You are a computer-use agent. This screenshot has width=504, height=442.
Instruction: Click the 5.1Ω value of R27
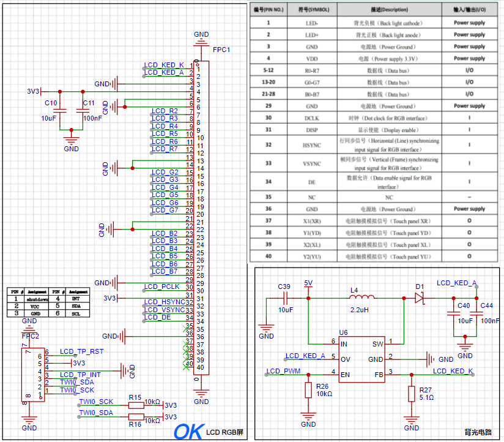pyautogui.click(x=426, y=397)
